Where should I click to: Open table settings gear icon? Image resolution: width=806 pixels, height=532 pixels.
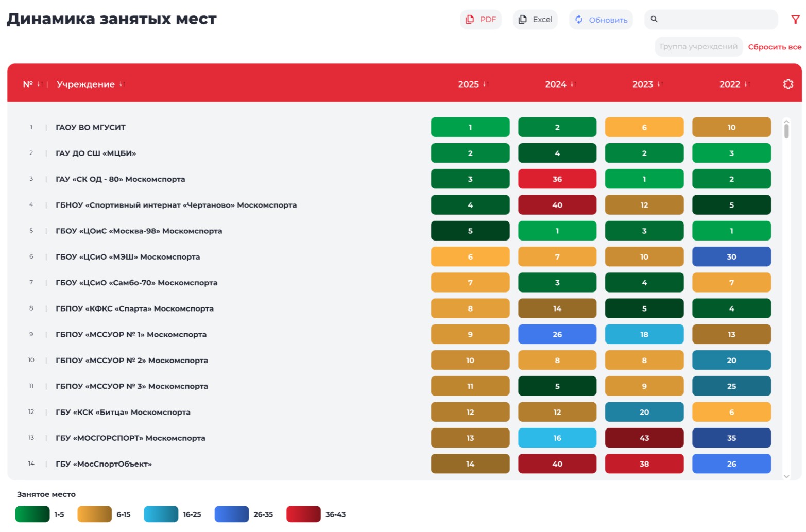[788, 84]
